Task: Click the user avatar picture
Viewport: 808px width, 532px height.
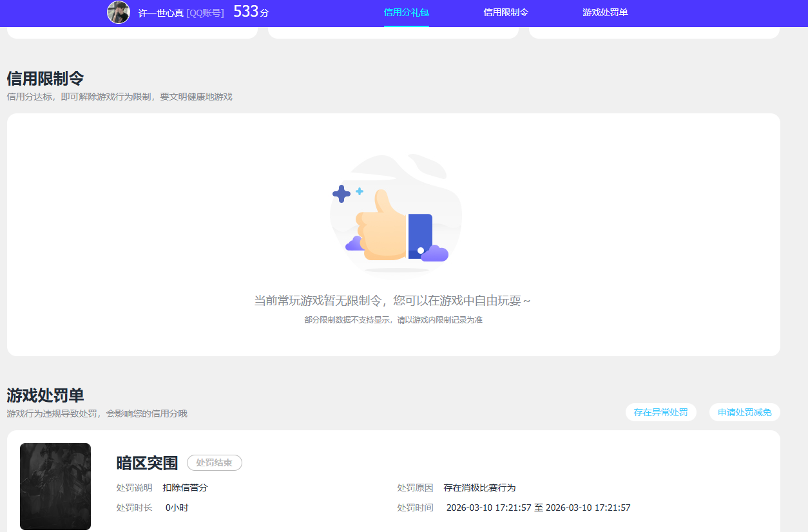Action: click(x=119, y=12)
